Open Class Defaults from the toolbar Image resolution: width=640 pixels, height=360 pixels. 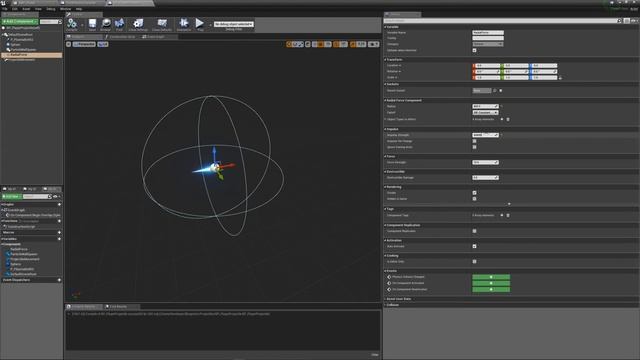[162, 24]
